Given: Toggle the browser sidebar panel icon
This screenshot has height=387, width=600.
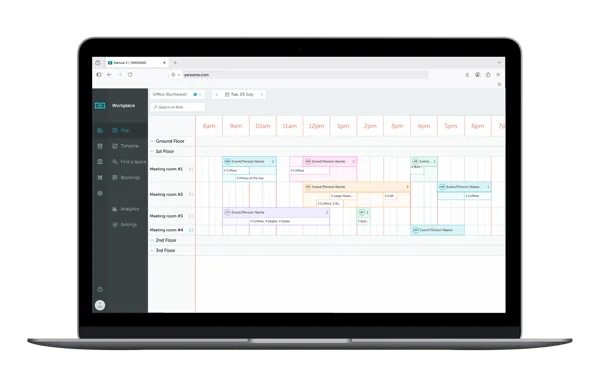Looking at the screenshot, I should coord(99,75).
